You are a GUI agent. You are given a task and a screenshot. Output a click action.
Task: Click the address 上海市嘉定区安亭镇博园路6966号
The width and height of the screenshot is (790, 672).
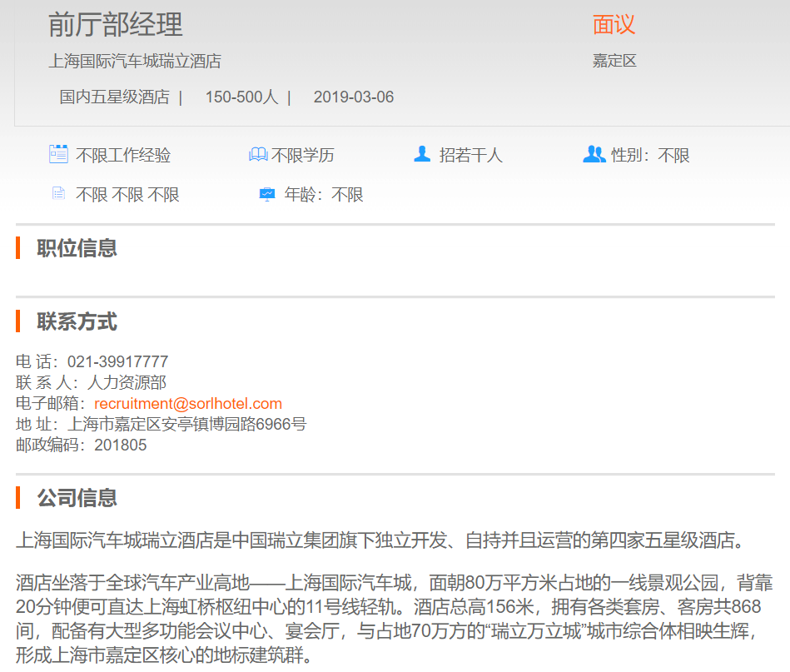tap(186, 425)
